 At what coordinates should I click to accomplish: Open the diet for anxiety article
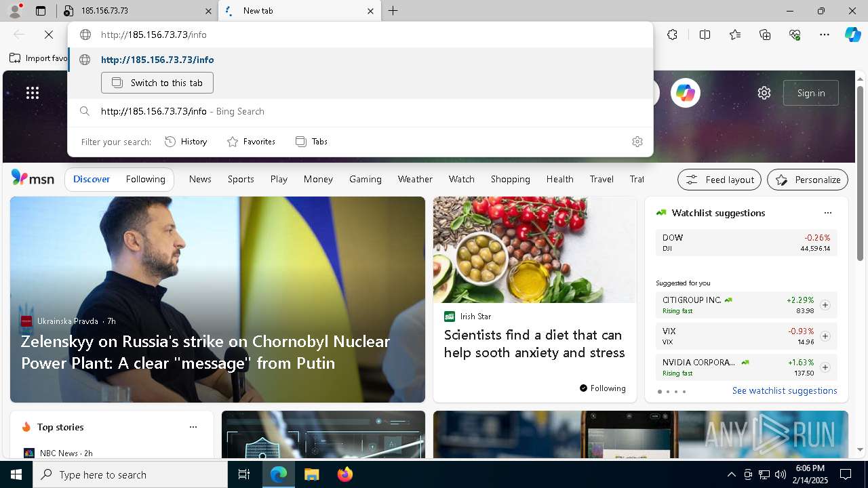(534, 344)
